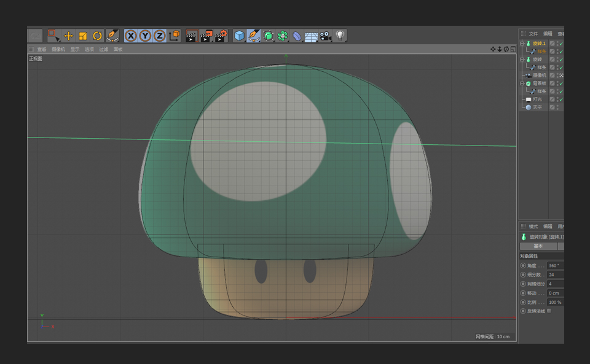Open render settings clapperboard with gear
Screen dimensions: 590x364
(221, 36)
